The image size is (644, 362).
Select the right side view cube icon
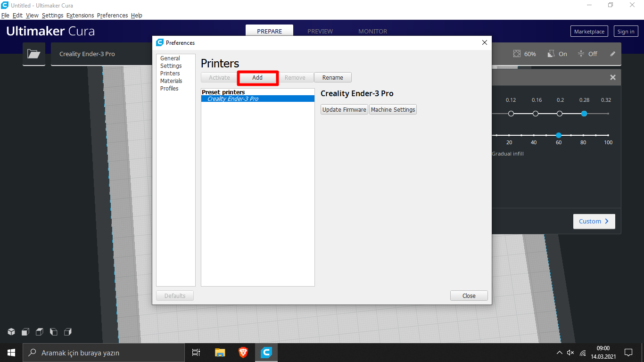point(68,332)
